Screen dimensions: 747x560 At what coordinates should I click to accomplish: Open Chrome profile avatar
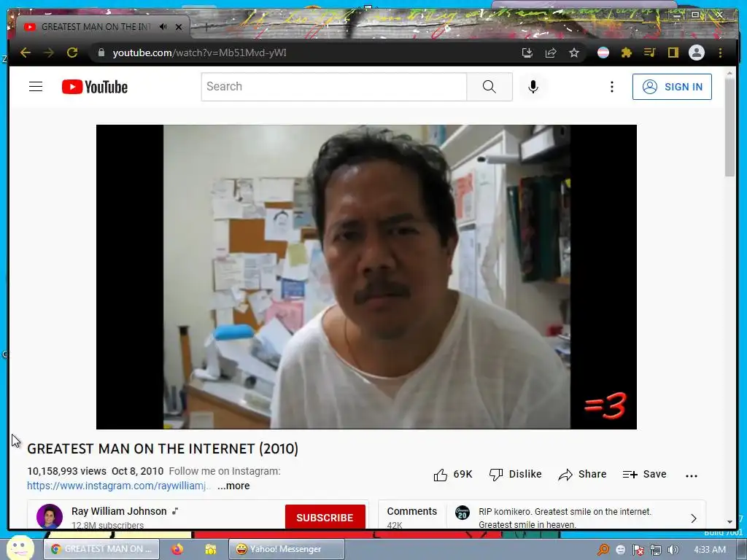point(697,52)
